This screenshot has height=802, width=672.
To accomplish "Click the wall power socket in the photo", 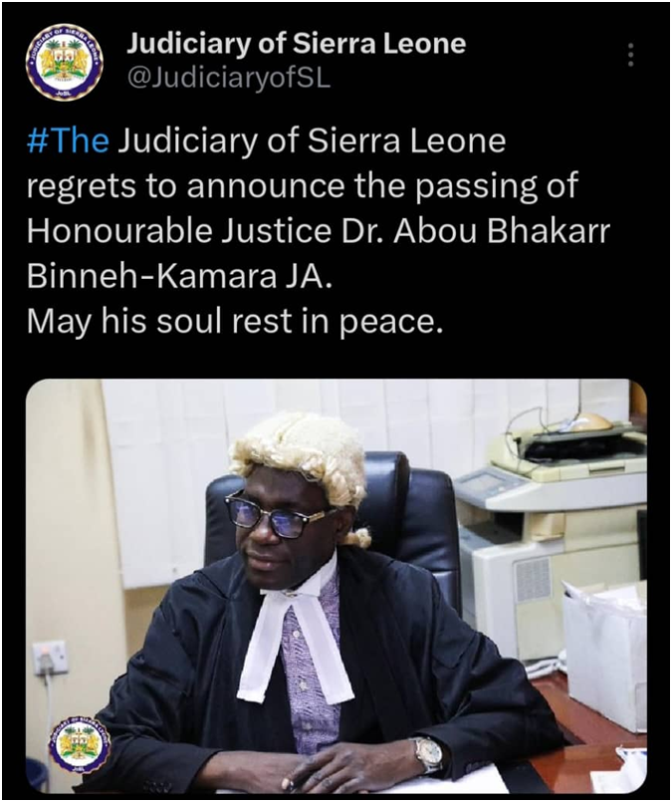I will (50, 658).
